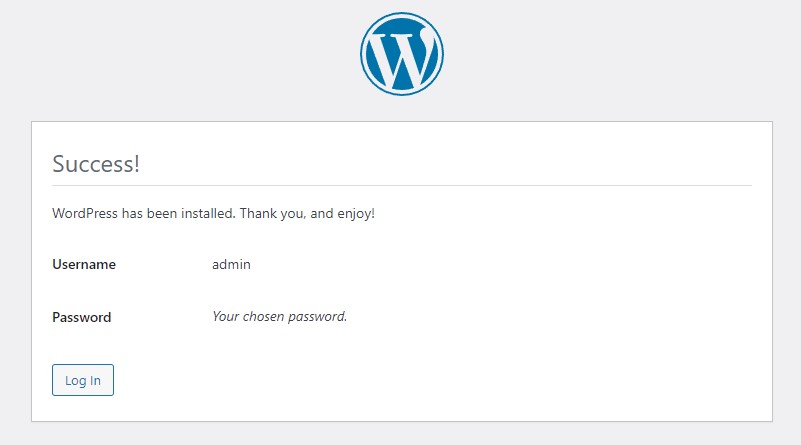
Task: Click the exclamation mark in the "Success!" heading
Action: point(136,164)
